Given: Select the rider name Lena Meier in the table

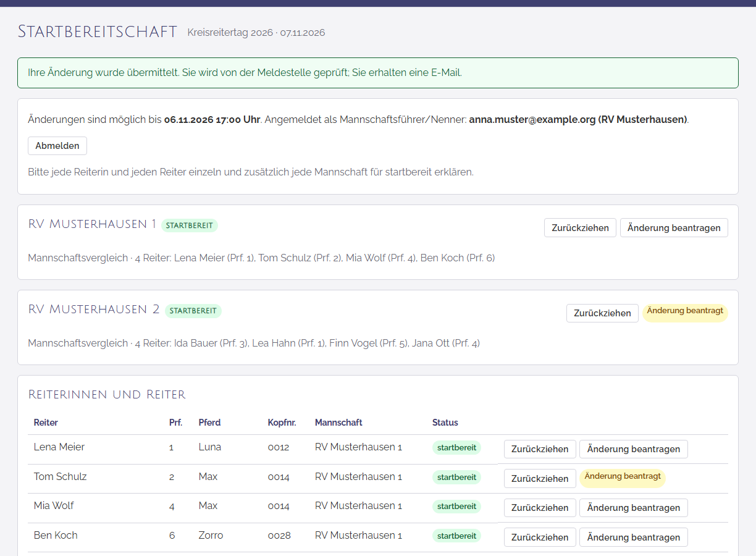Looking at the screenshot, I should click(59, 447).
